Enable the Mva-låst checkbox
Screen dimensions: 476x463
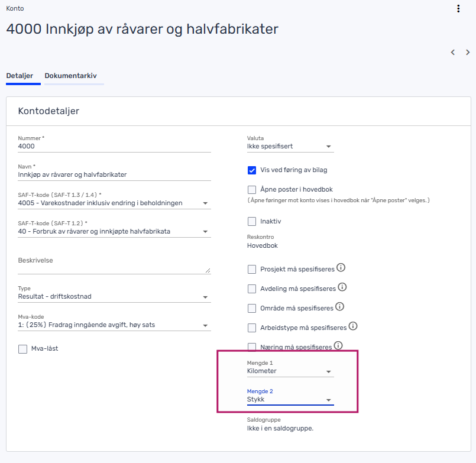[x=23, y=349]
